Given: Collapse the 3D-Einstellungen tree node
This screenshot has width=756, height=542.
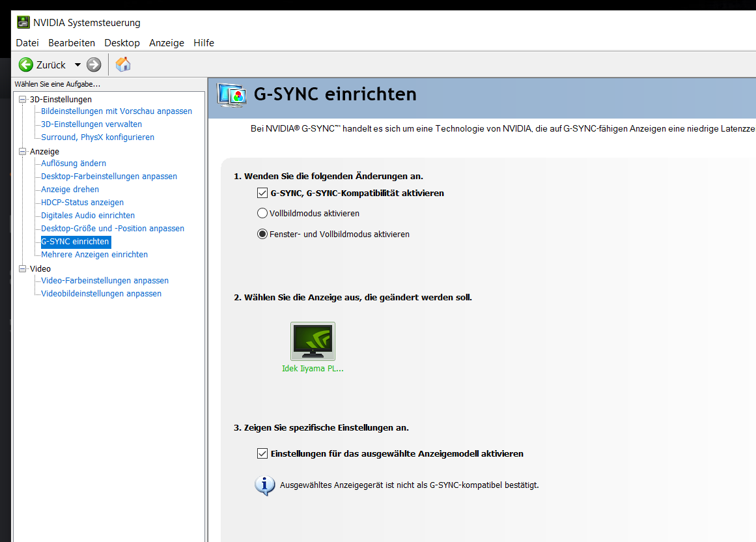Looking at the screenshot, I should [22, 99].
